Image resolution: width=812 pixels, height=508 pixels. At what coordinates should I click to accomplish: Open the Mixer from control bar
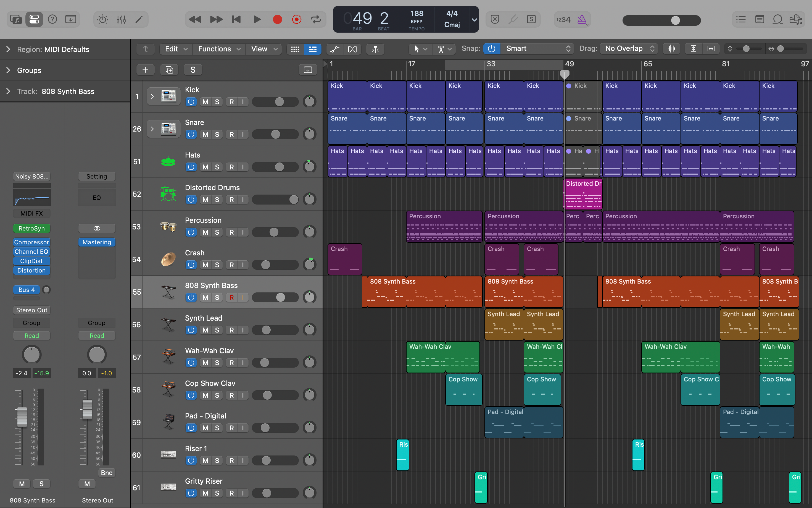coord(121,20)
